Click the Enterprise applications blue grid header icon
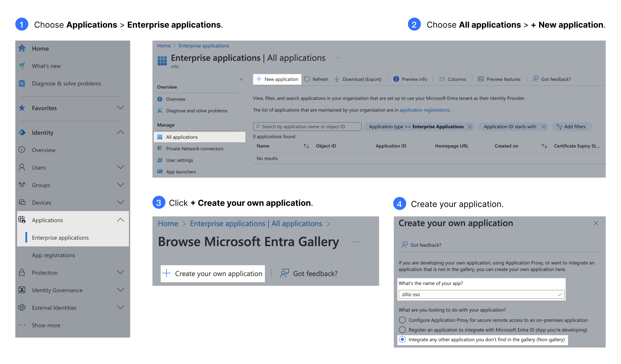Viewport: 621px width, 364px height. [x=162, y=61]
